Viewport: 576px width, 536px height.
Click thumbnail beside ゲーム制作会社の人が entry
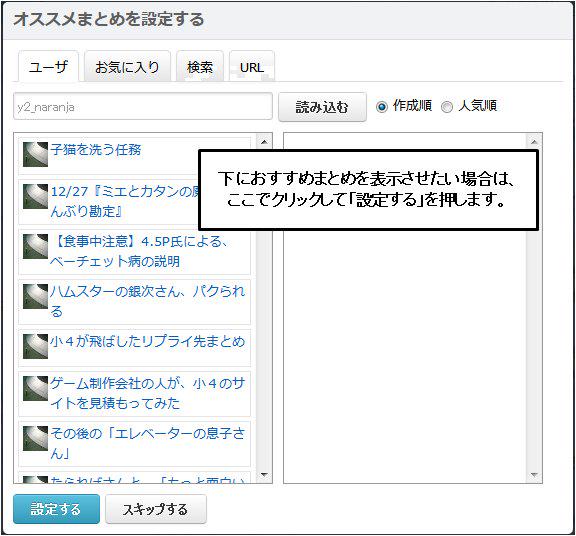point(35,388)
